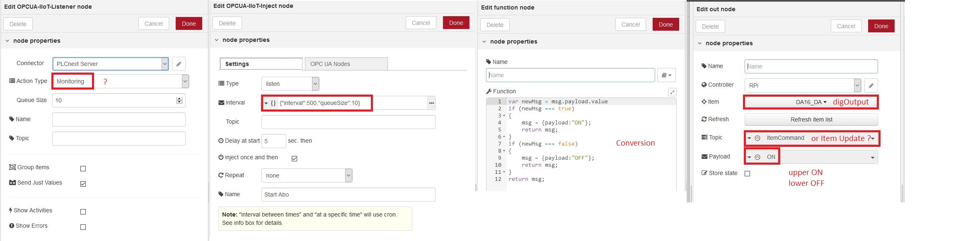The width and height of the screenshot is (980, 241).
Task: Collapse node properties in Inject node
Action: point(216,40)
